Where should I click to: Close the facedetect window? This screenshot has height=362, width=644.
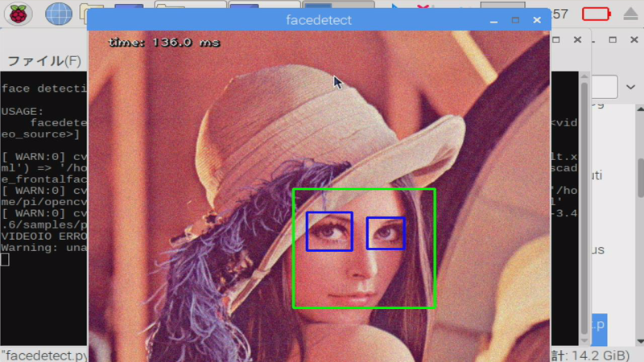537,20
